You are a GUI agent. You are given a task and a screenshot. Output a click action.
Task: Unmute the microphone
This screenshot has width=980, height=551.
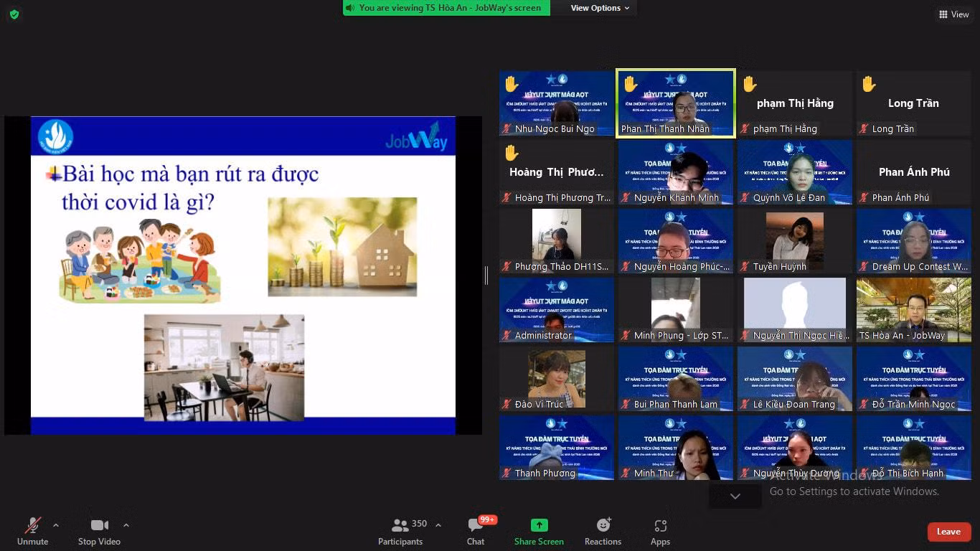(33, 531)
